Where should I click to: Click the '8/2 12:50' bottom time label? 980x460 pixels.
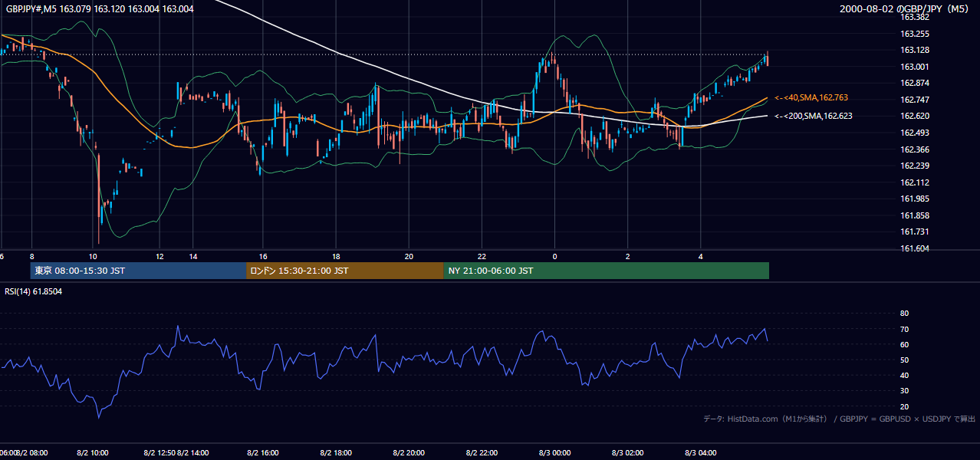159,452
